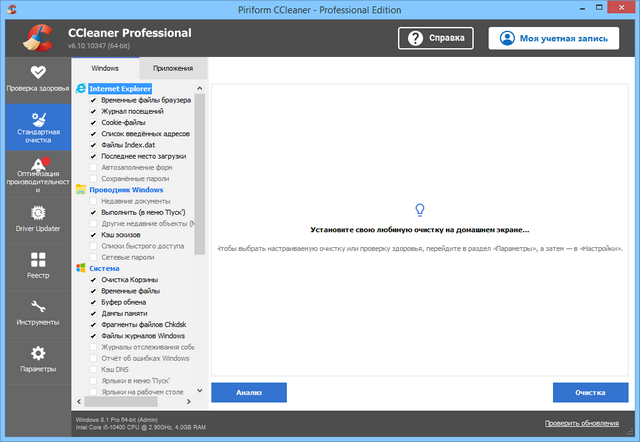Select the Windows tab
This screenshot has height=442, width=640.
(x=105, y=68)
